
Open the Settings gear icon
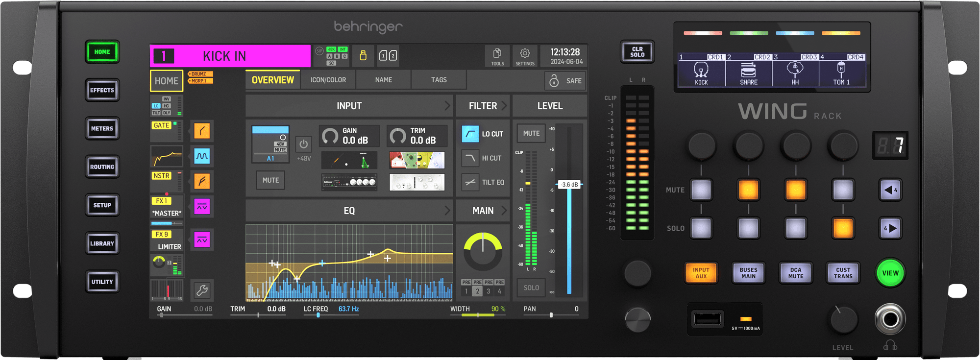[x=525, y=56]
